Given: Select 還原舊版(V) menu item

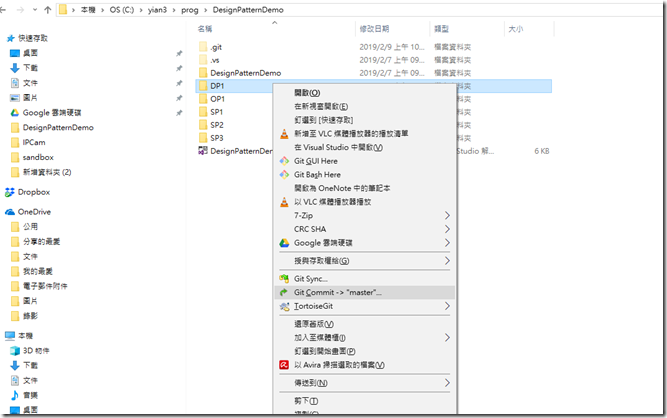Looking at the screenshot, I should tap(365, 324).
